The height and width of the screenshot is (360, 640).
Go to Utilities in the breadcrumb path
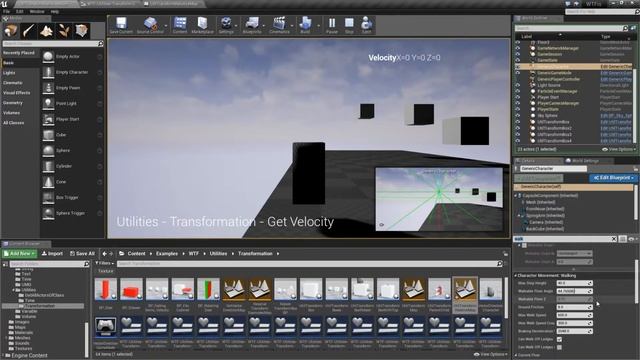(218, 253)
